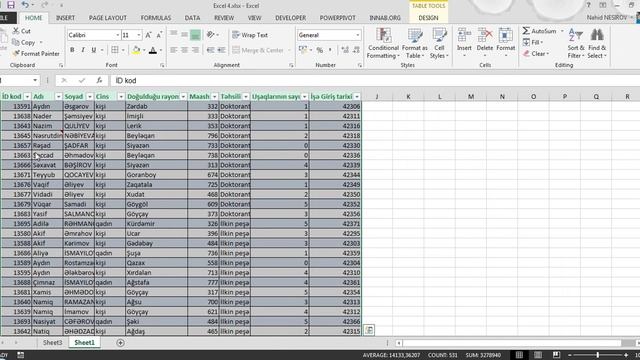Toggle Align Right horizontal alignment
The height and width of the screenshot is (360, 640).
[196, 50]
